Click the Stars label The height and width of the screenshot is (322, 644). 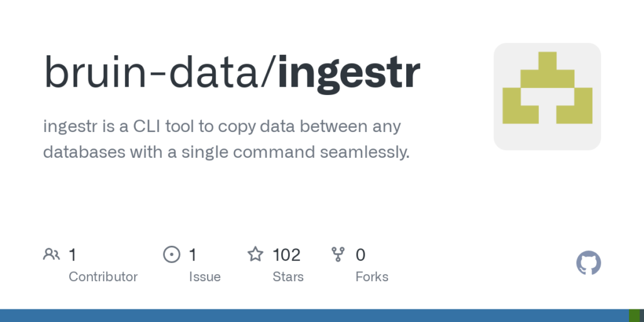(288, 277)
